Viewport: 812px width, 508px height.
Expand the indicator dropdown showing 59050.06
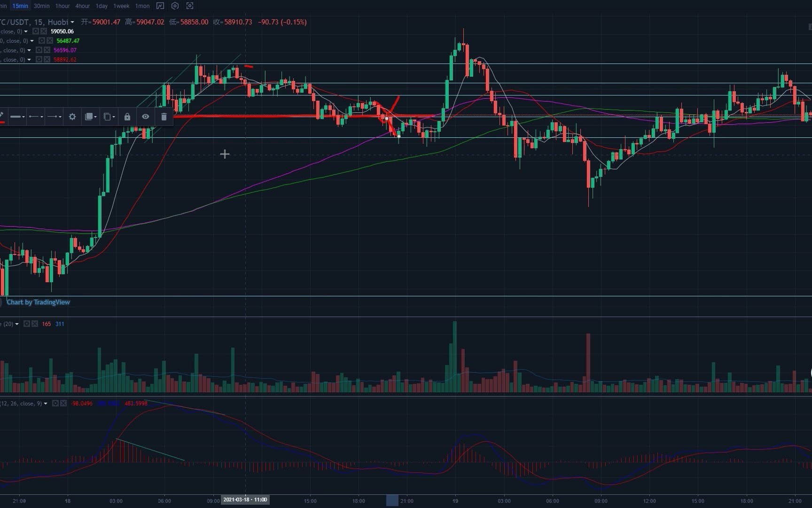pyautogui.click(x=26, y=32)
